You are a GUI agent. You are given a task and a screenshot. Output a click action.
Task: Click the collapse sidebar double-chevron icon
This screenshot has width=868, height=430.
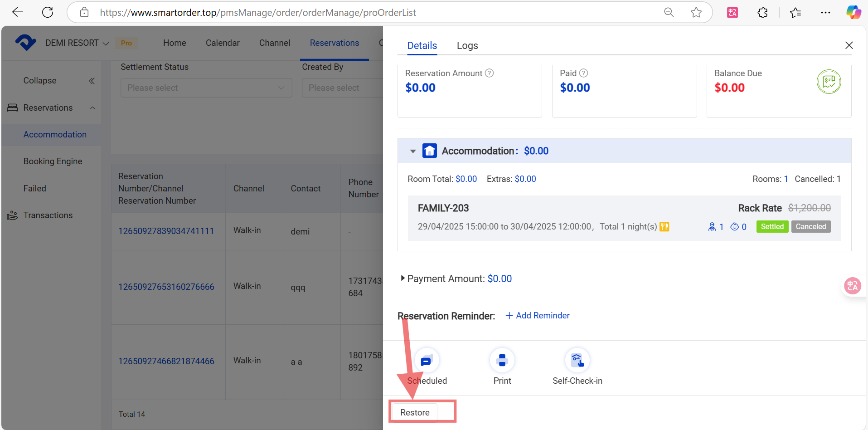pos(92,81)
